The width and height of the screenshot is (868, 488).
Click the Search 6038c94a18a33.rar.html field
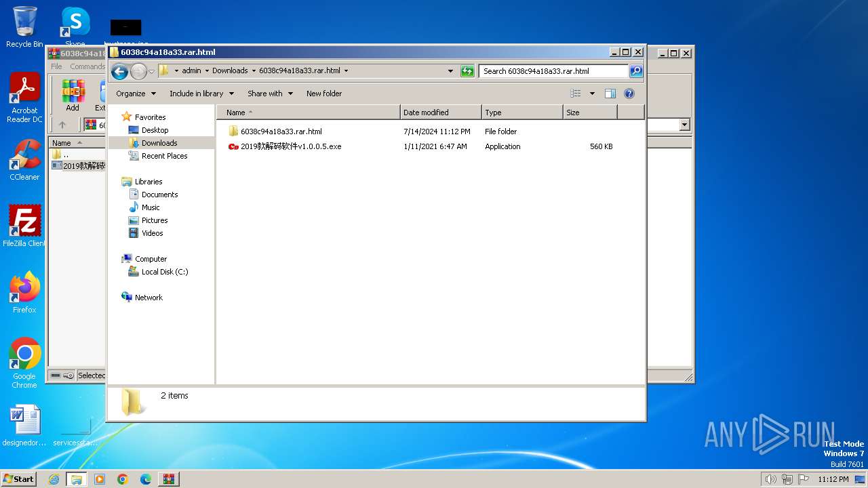[x=553, y=70]
